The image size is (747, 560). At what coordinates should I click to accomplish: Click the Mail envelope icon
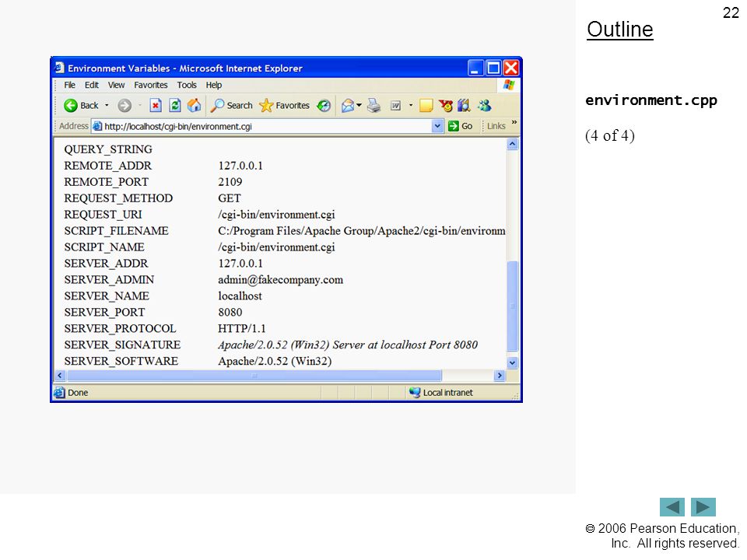pyautogui.click(x=348, y=105)
